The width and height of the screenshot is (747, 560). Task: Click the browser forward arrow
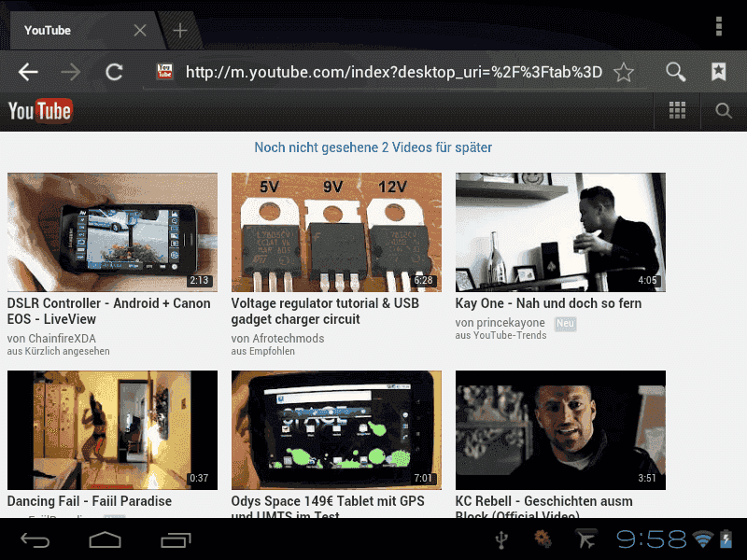(71, 72)
